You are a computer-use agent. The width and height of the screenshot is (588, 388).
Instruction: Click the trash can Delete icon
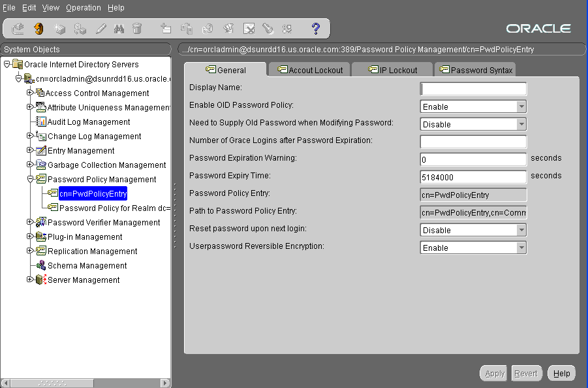click(x=137, y=29)
